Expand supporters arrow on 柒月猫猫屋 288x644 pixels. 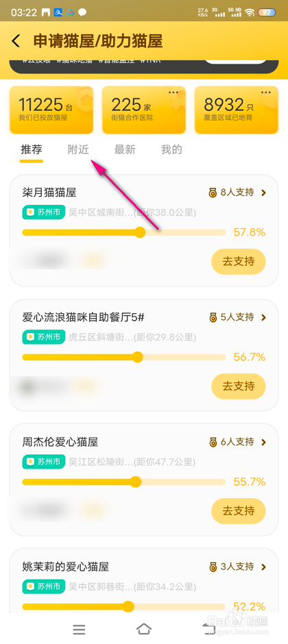point(264,193)
